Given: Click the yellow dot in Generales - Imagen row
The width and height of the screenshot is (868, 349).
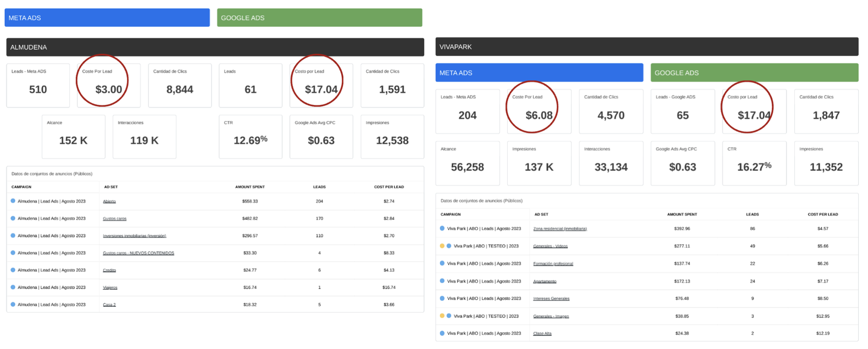Looking at the screenshot, I should (442, 316).
